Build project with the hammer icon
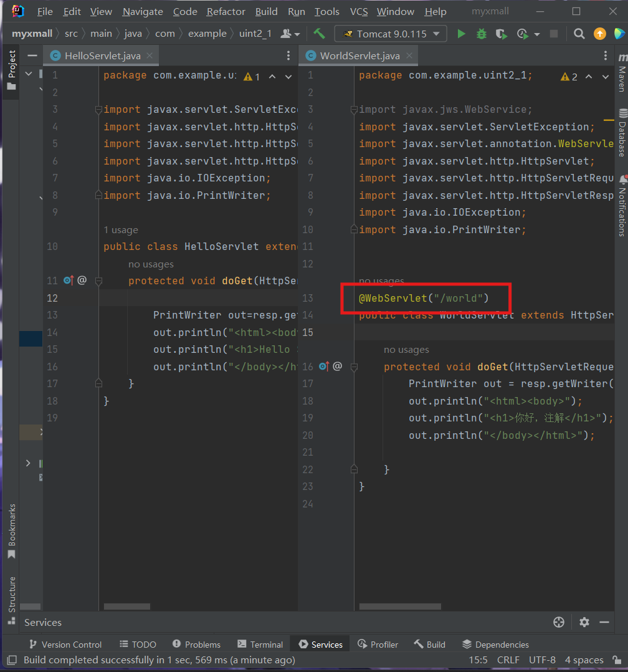 click(319, 34)
